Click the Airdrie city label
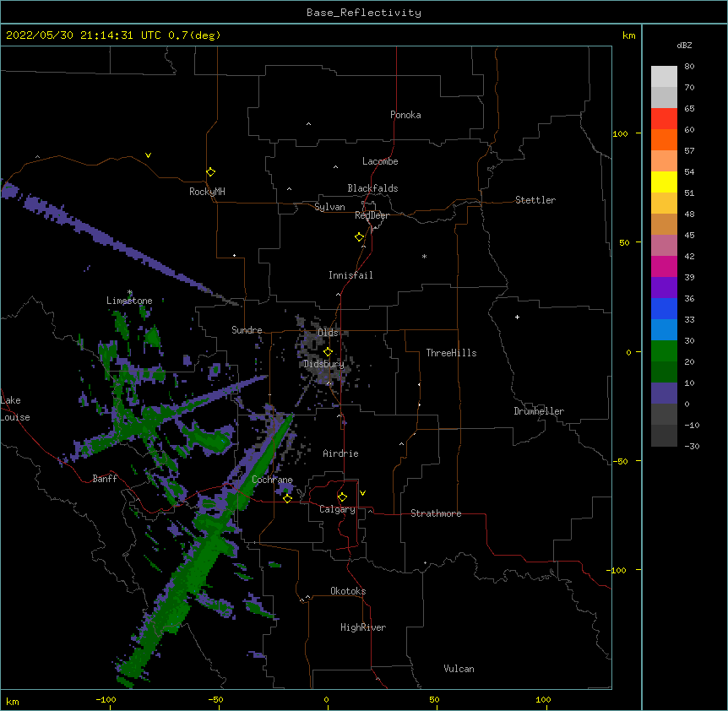 [x=340, y=453]
